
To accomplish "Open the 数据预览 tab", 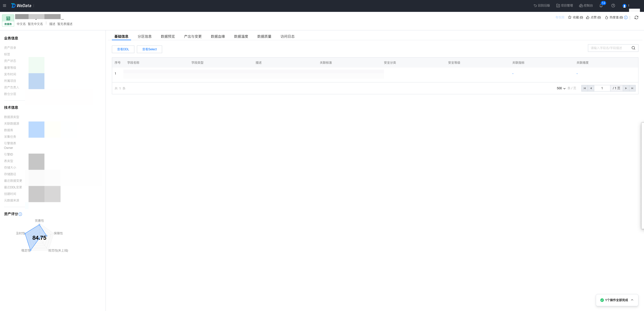I will 168,36.
